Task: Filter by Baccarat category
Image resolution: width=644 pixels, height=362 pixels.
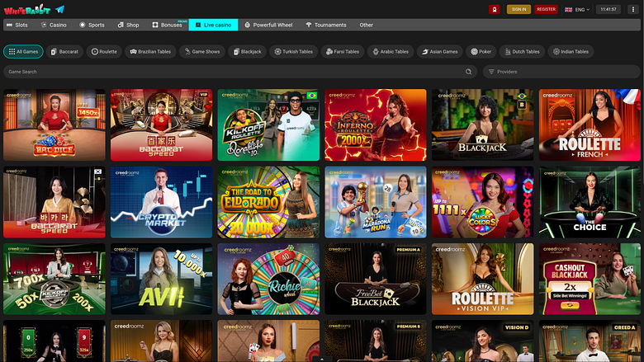Action: [x=65, y=52]
